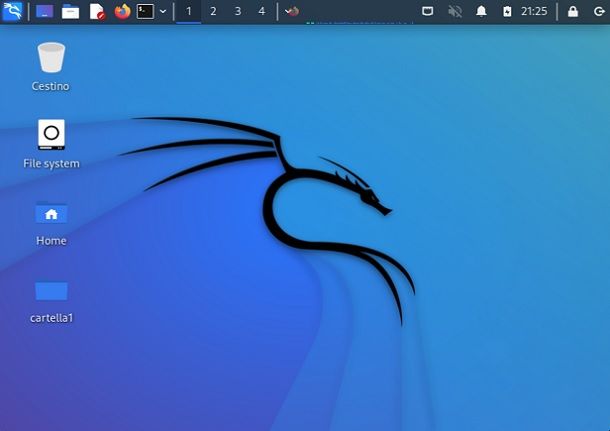610x431 pixels.
Task: Open the terminal emulator from the panel
Action: (146, 12)
